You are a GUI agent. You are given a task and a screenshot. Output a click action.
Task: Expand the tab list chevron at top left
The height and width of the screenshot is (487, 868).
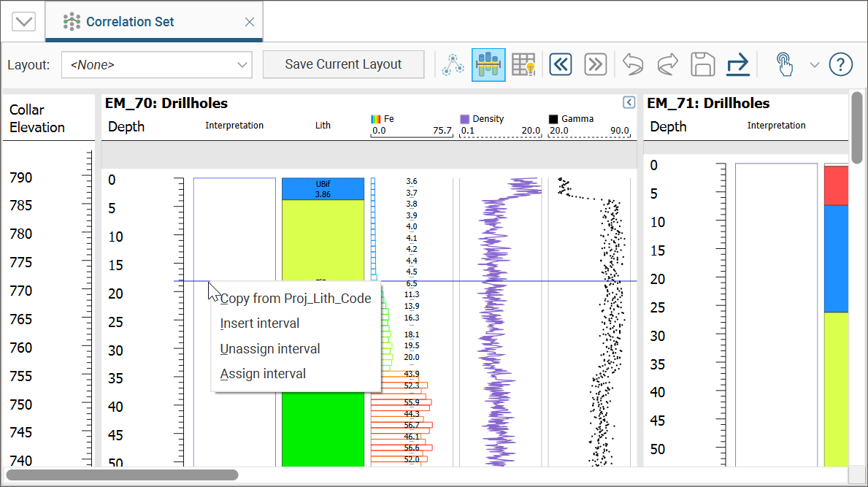[x=24, y=22]
